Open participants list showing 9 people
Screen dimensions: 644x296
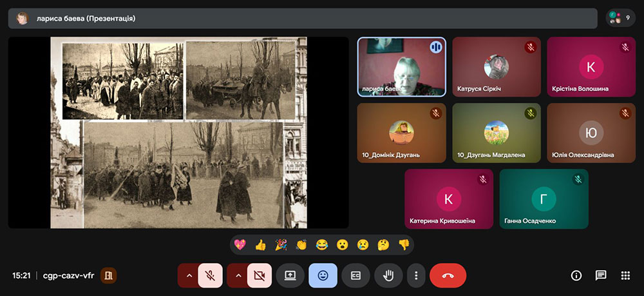[x=620, y=18]
